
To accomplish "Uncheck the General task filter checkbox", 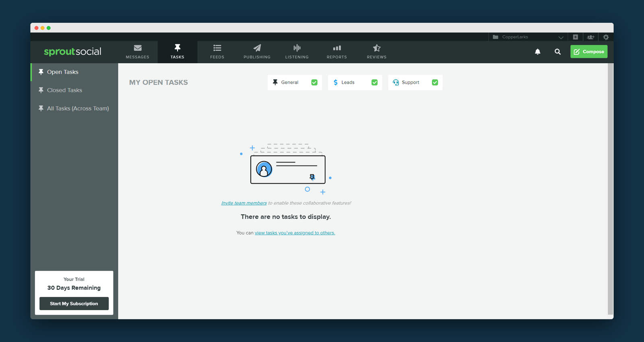I will (x=314, y=82).
